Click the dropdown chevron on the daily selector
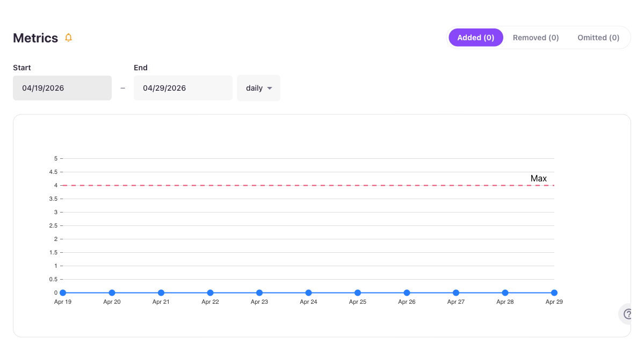The image size is (644, 351). pyautogui.click(x=270, y=88)
